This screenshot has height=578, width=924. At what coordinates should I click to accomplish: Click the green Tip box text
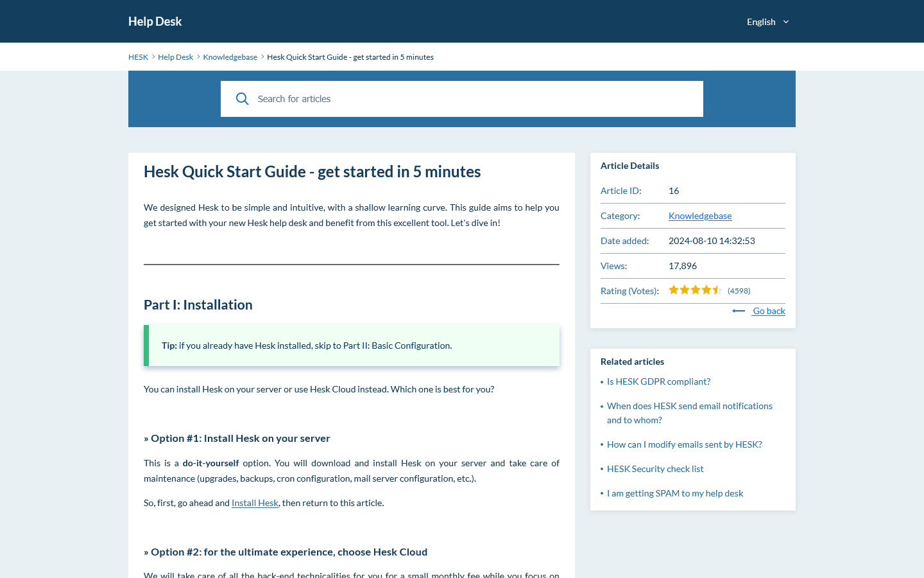pos(307,346)
